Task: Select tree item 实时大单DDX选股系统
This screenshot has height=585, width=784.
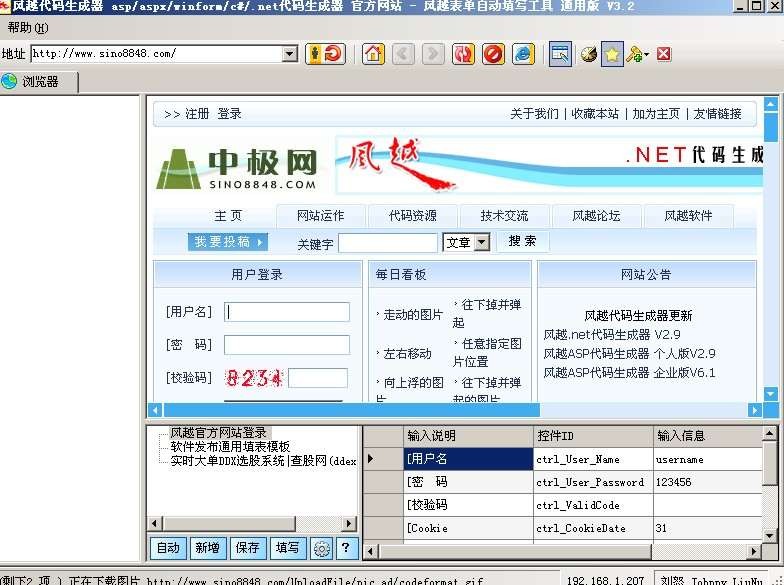Action: click(263, 460)
